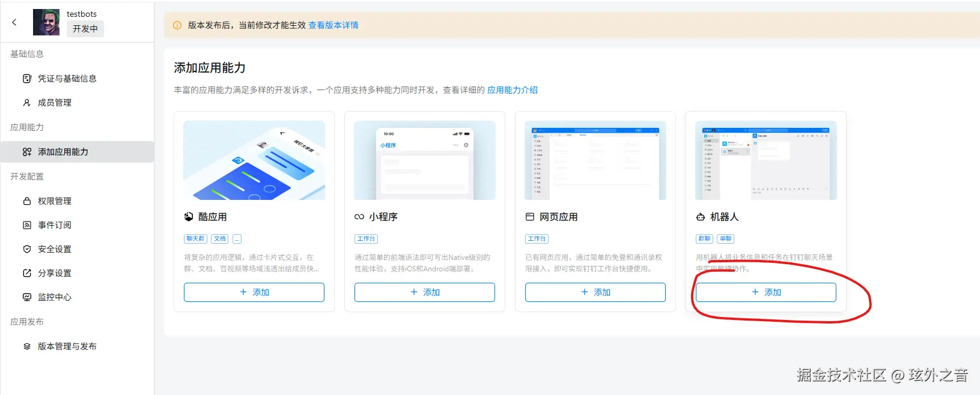Select the 开发中 status badge
The image size is (980, 395).
coord(85,29)
